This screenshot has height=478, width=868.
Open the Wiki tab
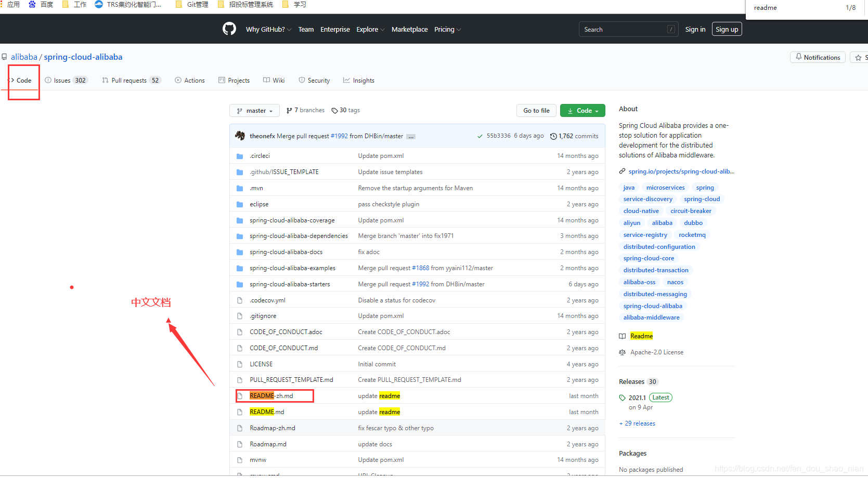click(x=274, y=81)
